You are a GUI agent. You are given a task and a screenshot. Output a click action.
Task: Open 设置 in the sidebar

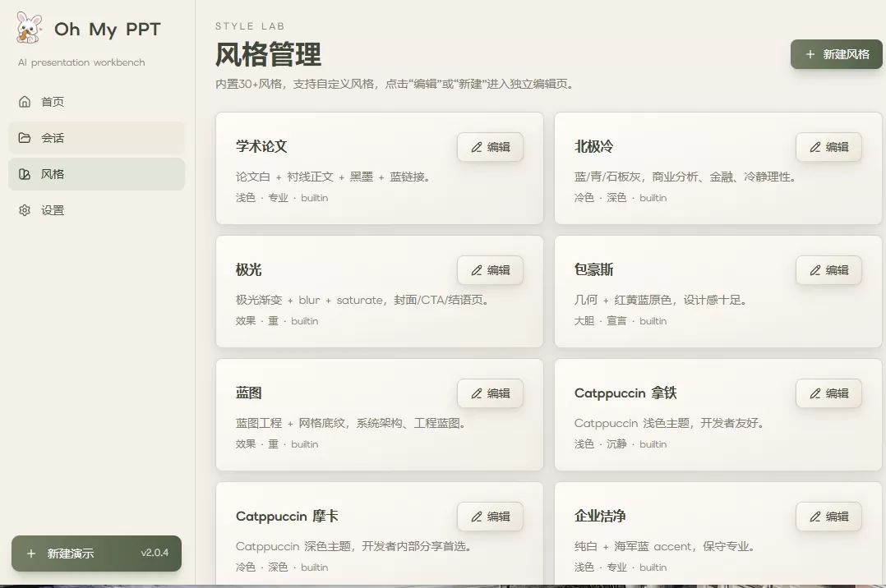(x=97, y=210)
